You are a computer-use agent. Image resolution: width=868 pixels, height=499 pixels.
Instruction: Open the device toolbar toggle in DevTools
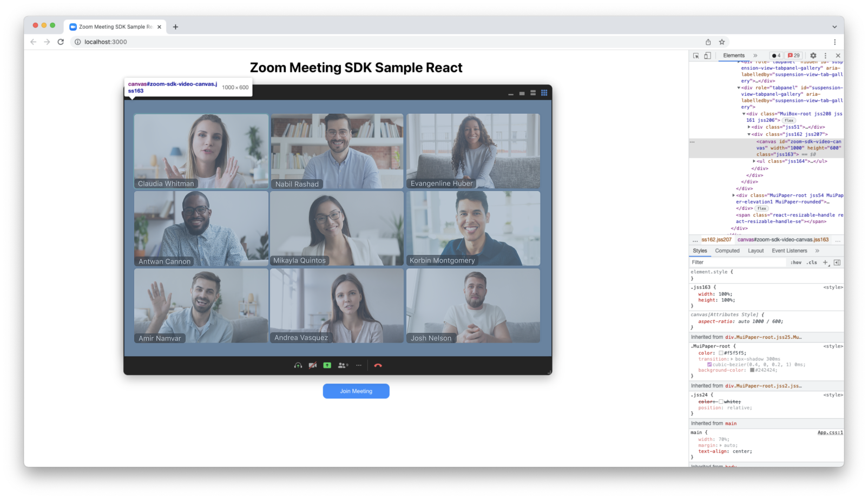tap(708, 55)
